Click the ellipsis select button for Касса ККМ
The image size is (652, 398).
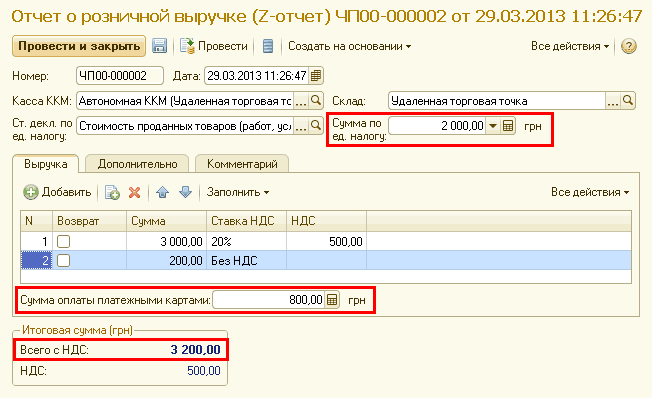point(301,101)
